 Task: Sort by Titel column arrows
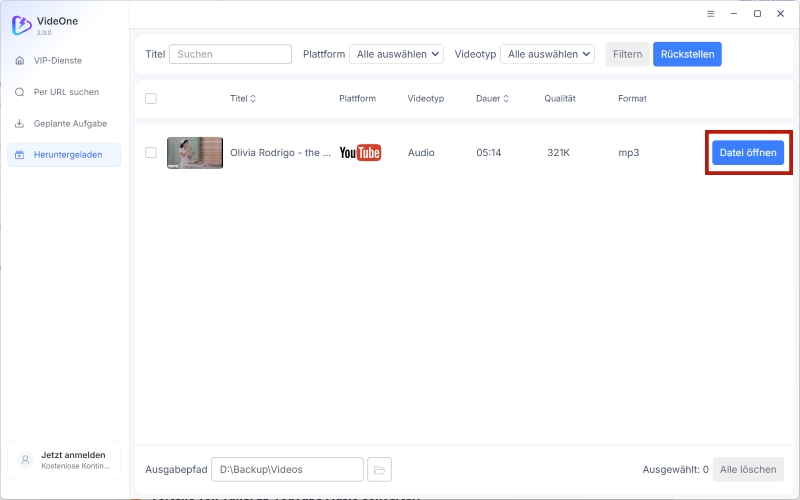click(253, 98)
